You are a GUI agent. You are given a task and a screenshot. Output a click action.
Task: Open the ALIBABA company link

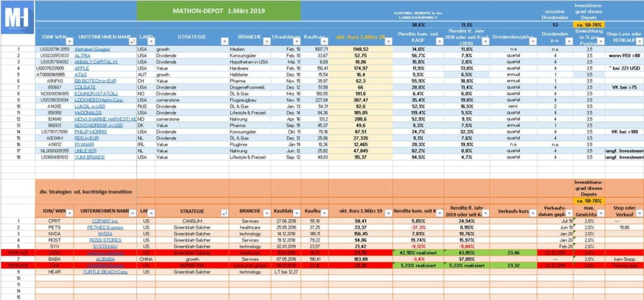coord(105,259)
